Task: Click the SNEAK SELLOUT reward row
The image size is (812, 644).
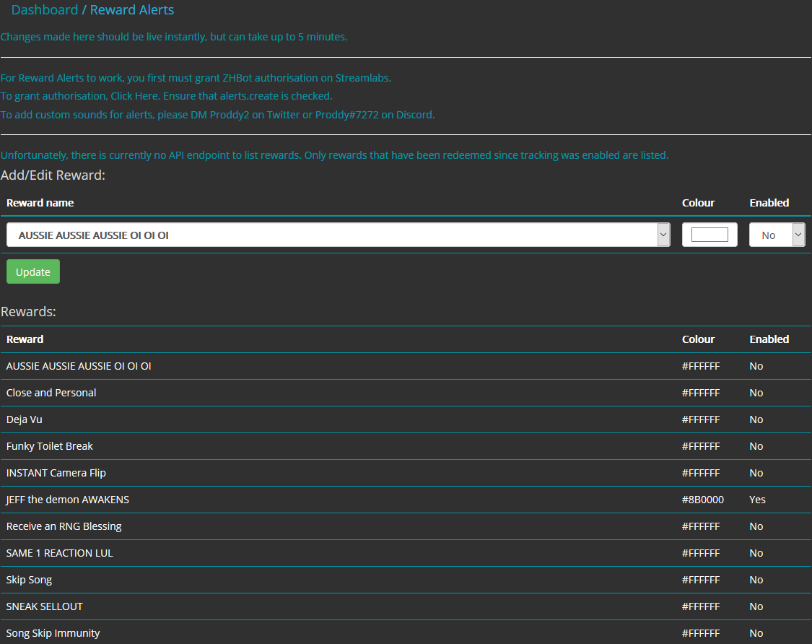Action: [x=45, y=606]
